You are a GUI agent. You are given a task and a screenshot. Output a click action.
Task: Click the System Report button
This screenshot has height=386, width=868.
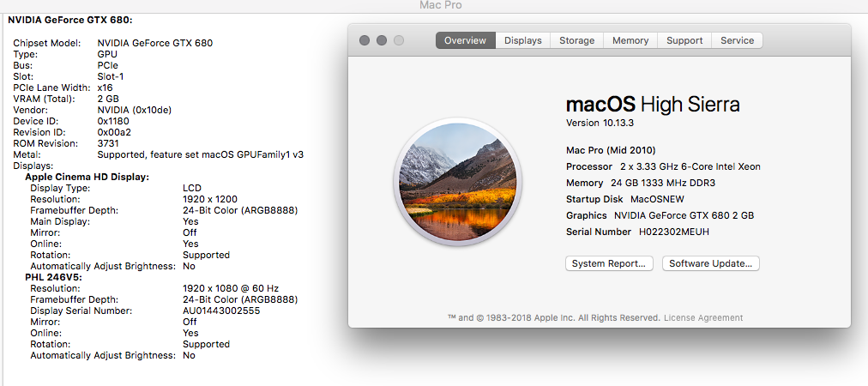pos(609,263)
